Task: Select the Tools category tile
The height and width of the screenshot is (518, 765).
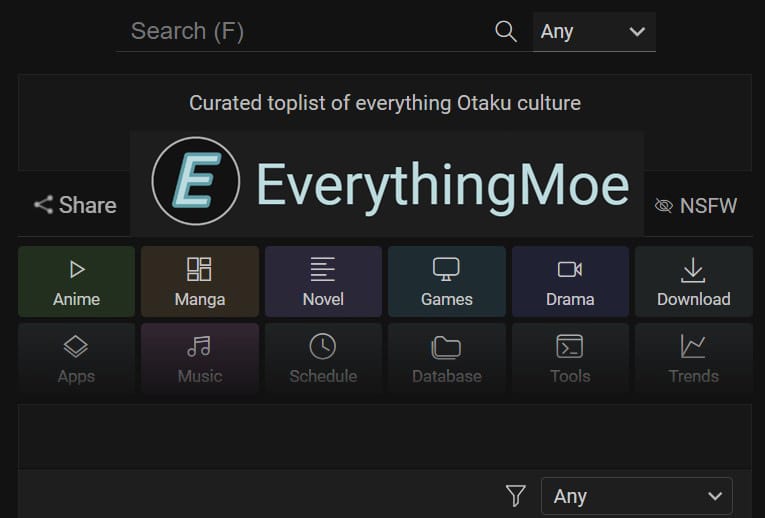Action: 570,359
